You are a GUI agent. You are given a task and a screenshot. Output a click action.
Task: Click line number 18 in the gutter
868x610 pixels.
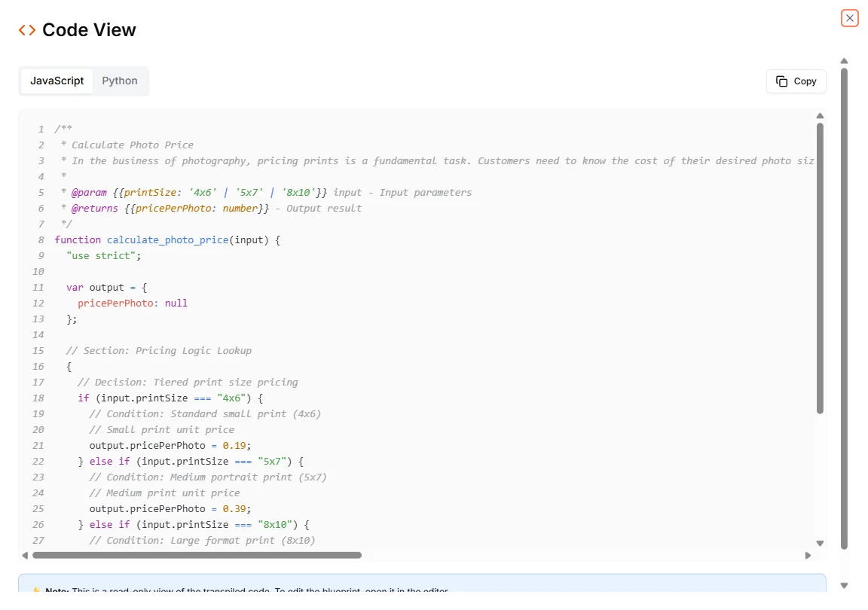38,398
